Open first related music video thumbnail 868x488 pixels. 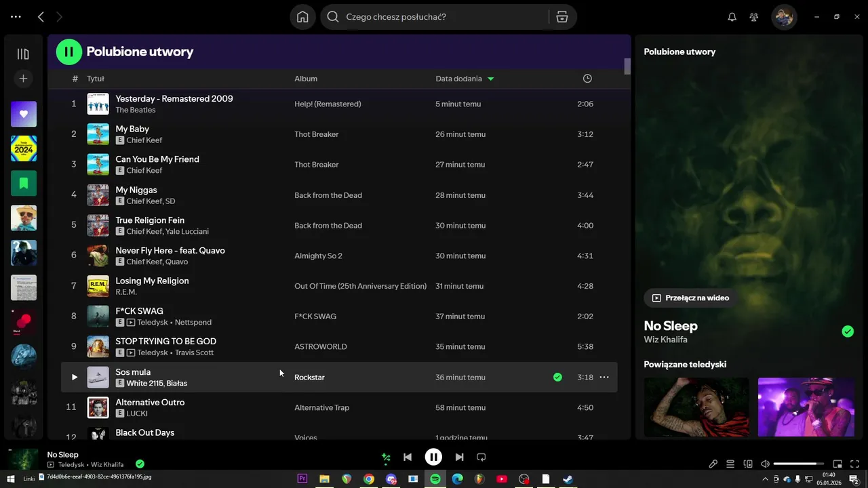[696, 407]
